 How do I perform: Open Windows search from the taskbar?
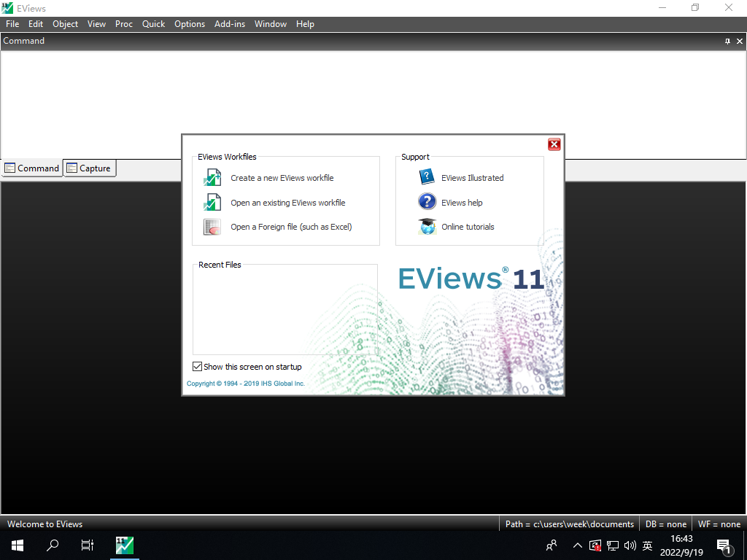click(x=53, y=545)
